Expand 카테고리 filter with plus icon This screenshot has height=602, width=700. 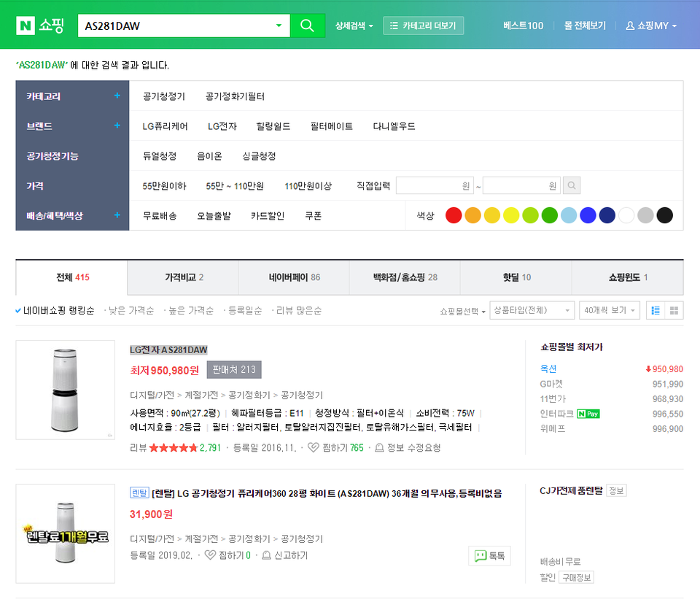(117, 95)
